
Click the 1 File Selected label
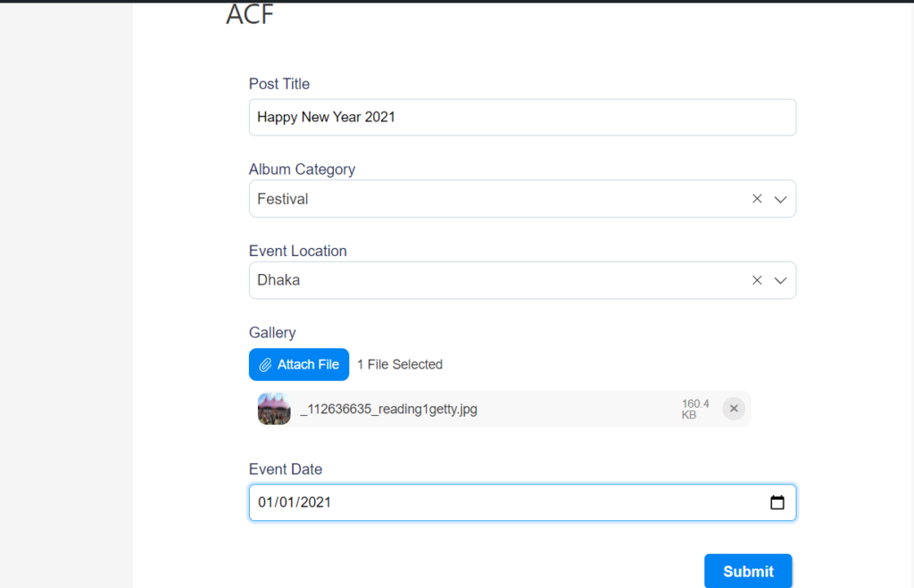coord(399,364)
